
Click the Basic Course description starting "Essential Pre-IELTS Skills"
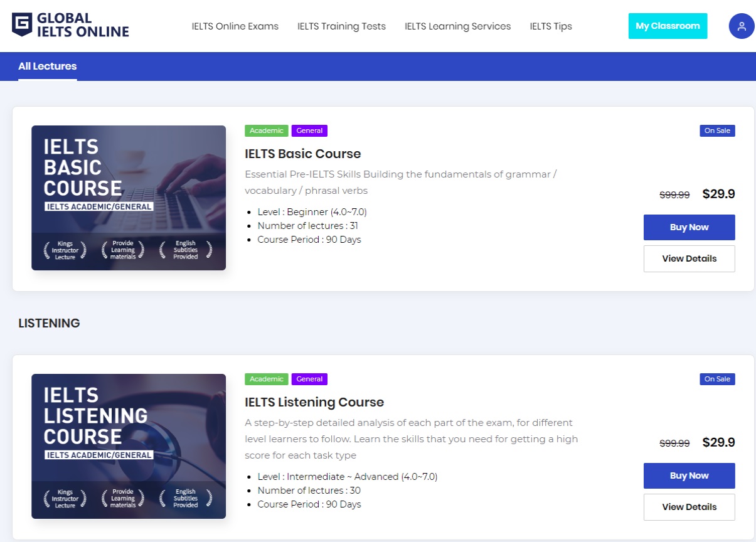(x=401, y=182)
